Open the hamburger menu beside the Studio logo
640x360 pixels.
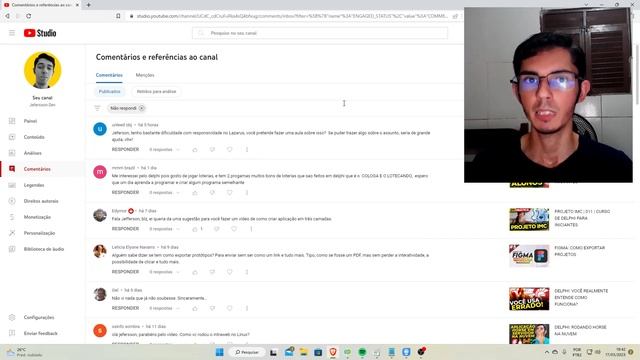click(12, 33)
